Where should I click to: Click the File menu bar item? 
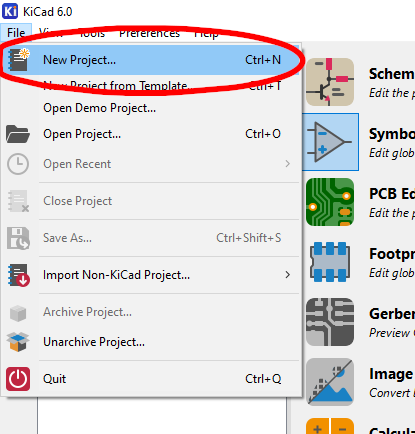click(16, 32)
